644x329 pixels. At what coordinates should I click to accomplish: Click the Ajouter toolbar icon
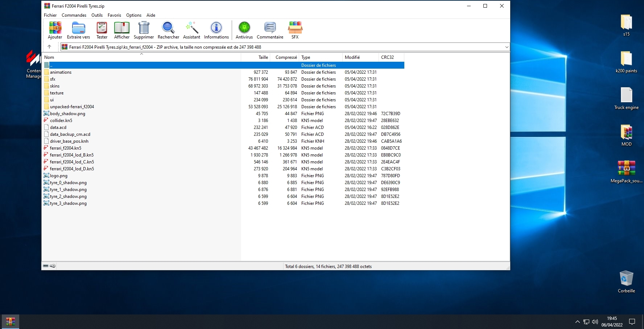[x=55, y=30]
